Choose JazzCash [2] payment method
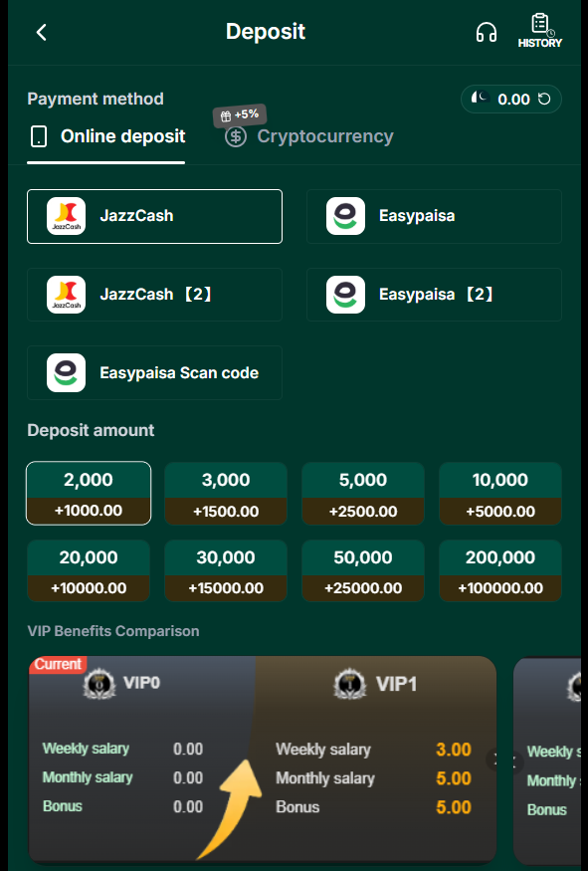588x871 pixels. click(154, 295)
